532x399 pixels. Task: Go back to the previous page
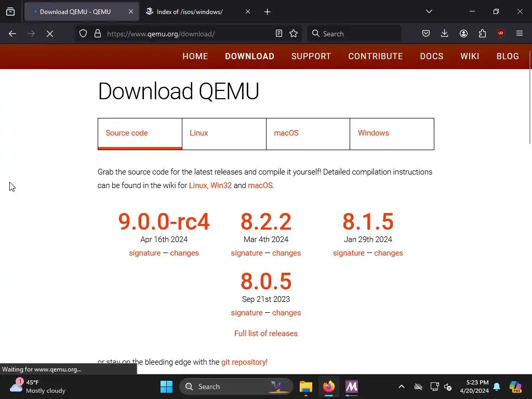pos(12,34)
